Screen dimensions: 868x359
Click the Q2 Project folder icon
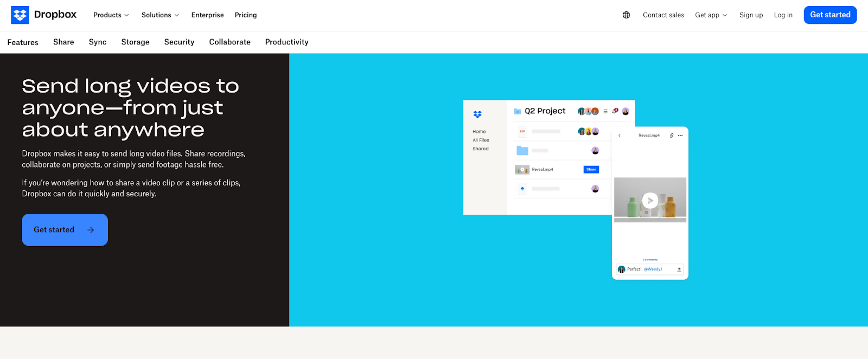tap(518, 111)
